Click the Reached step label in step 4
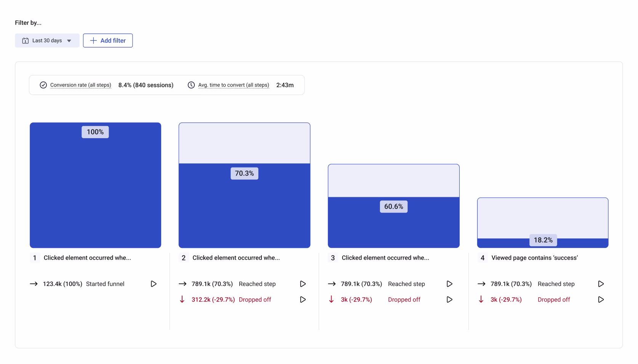The width and height of the screenshot is (638, 364). 556,284
